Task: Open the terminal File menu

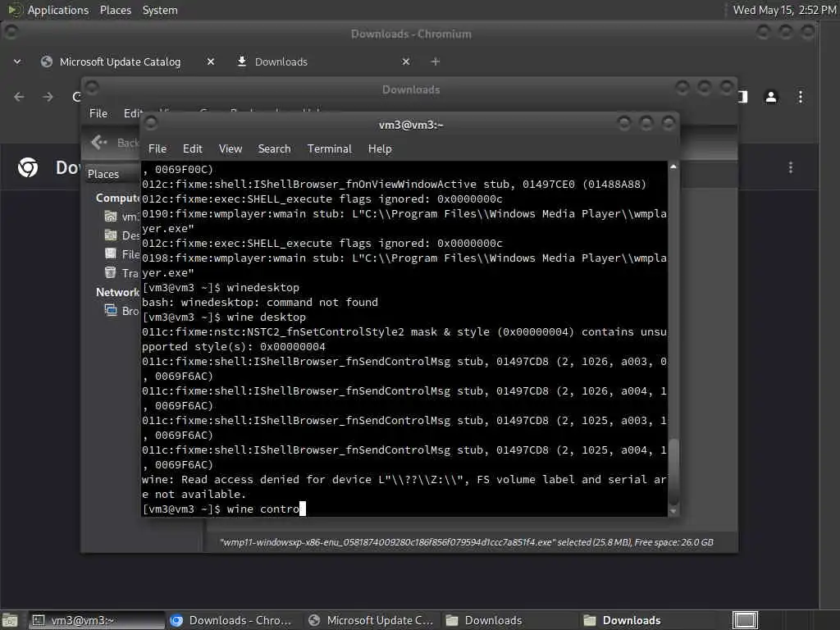Action: (157, 149)
